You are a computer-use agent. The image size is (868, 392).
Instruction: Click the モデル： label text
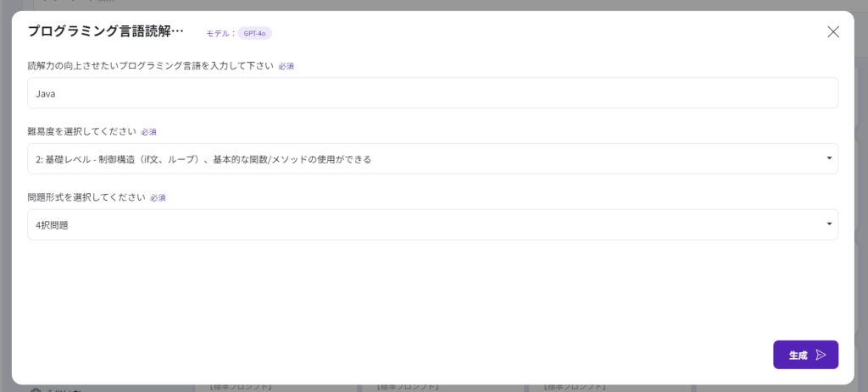click(x=219, y=33)
